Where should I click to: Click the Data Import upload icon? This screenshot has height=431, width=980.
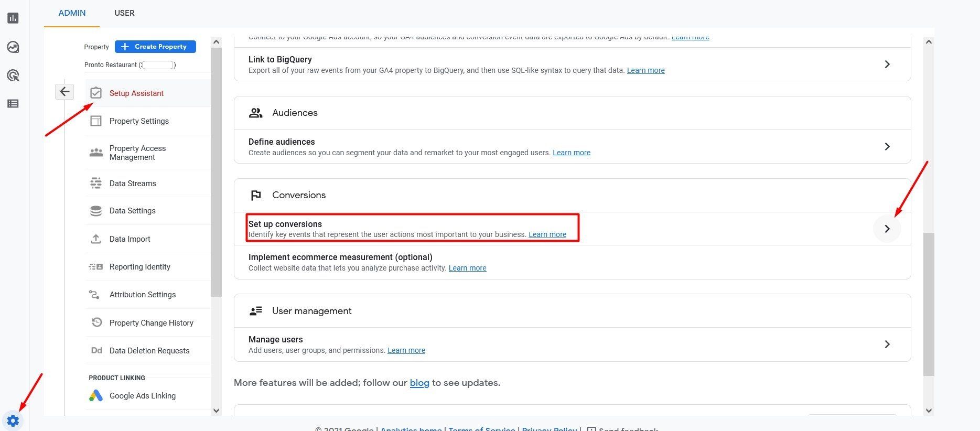click(96, 239)
